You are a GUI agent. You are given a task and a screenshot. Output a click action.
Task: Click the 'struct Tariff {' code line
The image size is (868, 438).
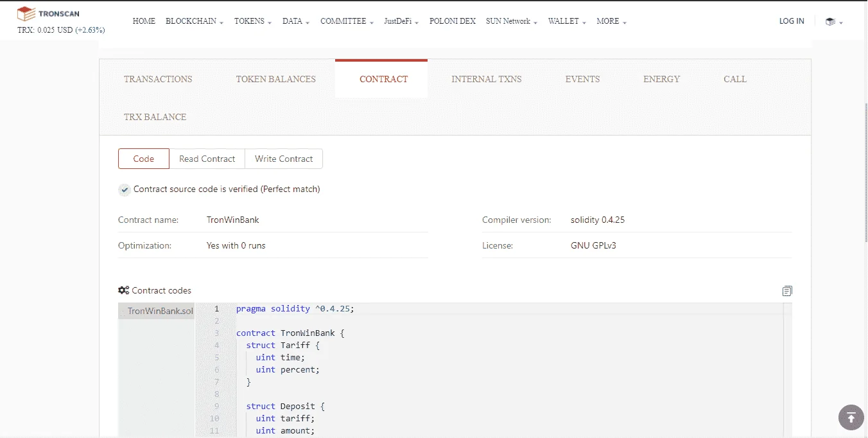tap(282, 346)
